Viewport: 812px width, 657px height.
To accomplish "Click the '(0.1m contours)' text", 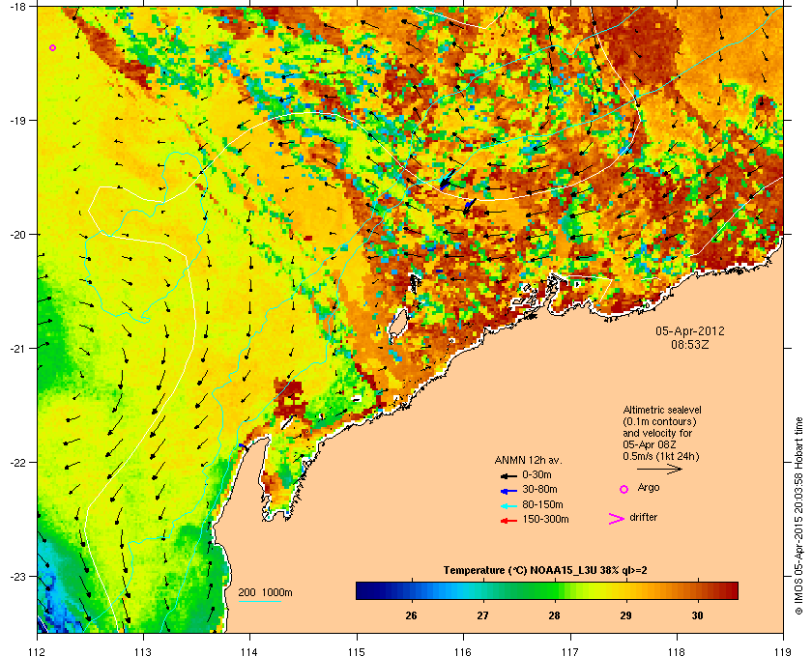I will (x=659, y=421).
